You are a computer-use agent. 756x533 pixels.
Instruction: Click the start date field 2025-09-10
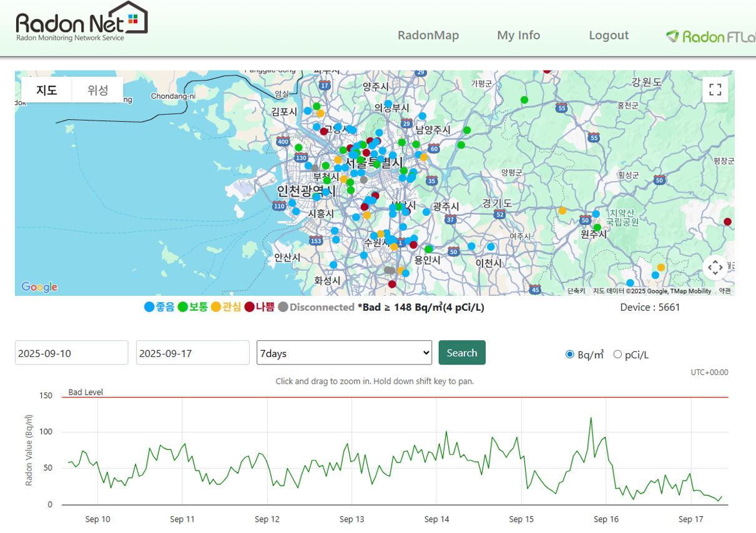click(x=71, y=353)
